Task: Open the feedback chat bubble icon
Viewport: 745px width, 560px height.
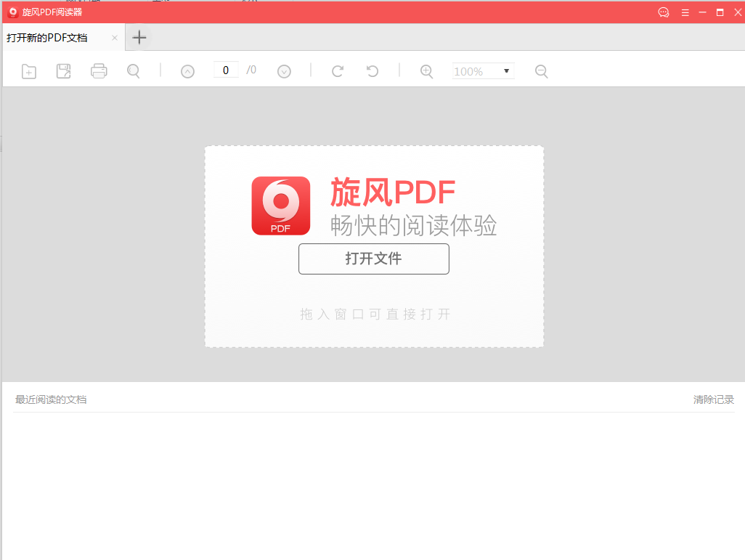Action: (663, 12)
